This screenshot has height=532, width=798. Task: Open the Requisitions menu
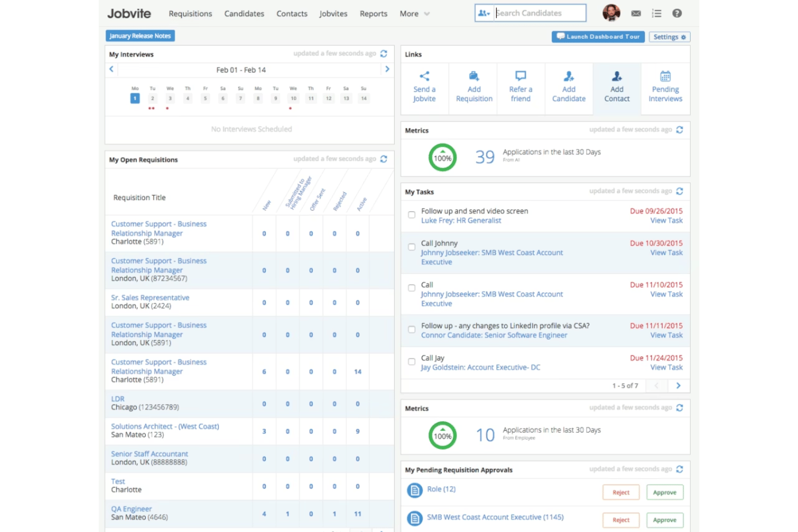tap(190, 14)
